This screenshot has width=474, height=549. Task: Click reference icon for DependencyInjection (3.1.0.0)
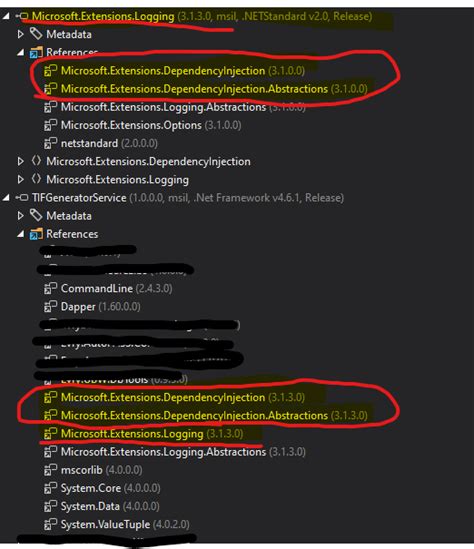(x=50, y=71)
